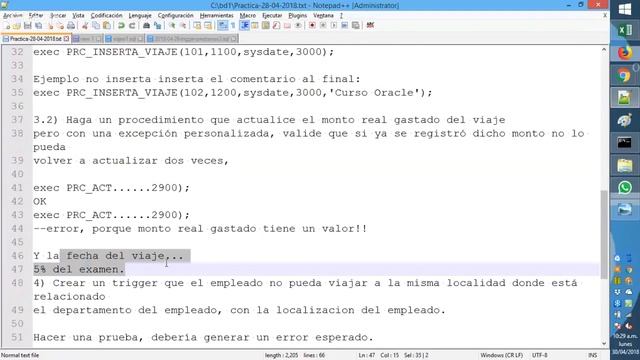Open the Archivo menu

tap(13, 16)
